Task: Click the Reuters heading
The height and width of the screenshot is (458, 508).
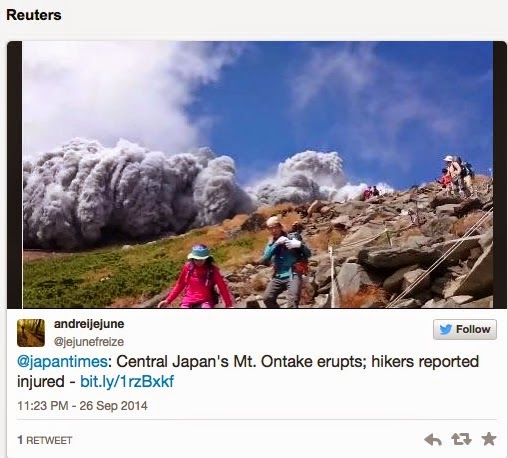Action: (34, 15)
